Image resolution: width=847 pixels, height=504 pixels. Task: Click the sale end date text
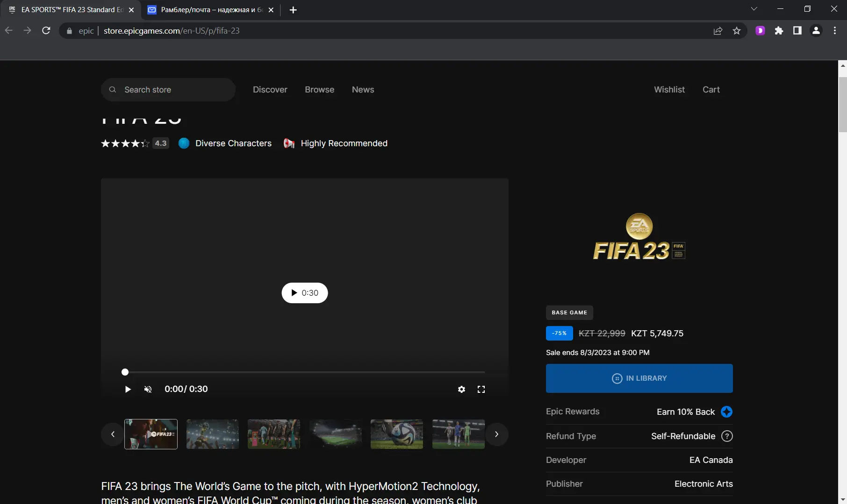point(598,353)
